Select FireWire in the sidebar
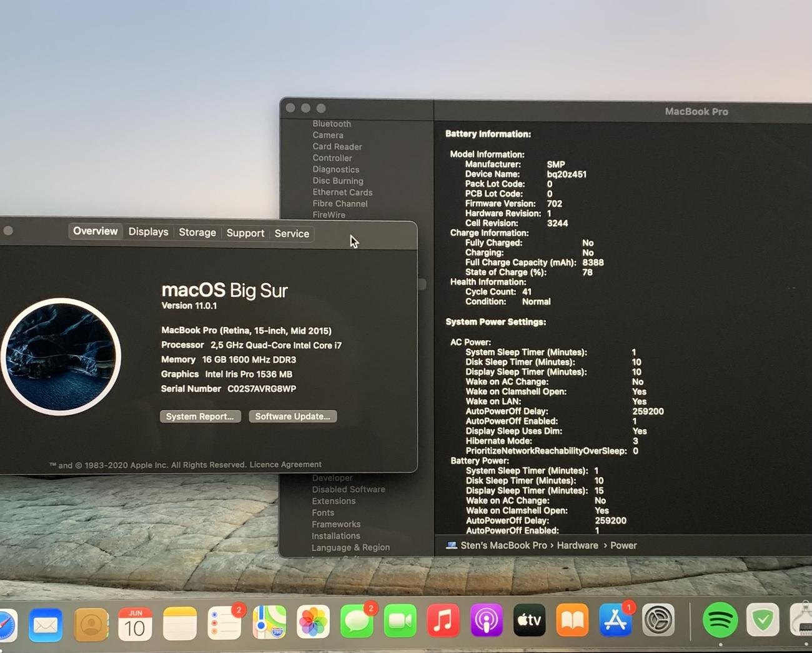 pyautogui.click(x=329, y=215)
